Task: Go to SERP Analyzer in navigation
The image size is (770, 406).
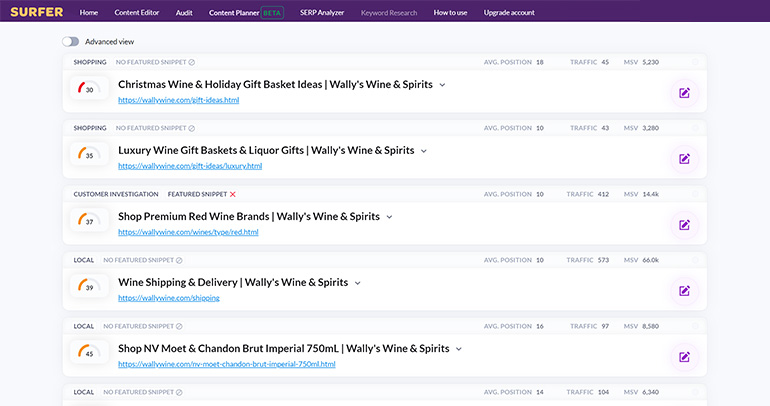Action: pos(322,12)
